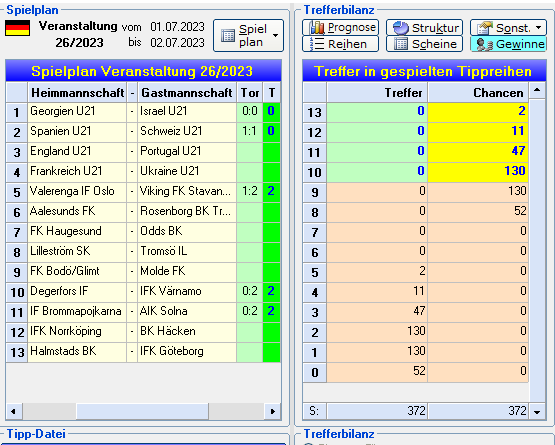Click Treffer value 47 in row 3

point(377,313)
